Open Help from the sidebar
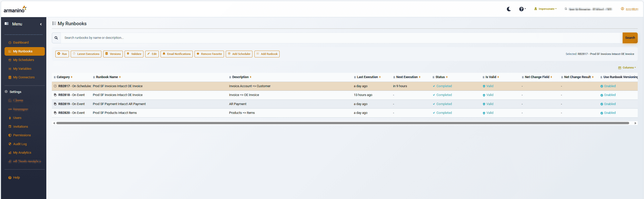The height and width of the screenshot is (199, 644). tap(16, 178)
